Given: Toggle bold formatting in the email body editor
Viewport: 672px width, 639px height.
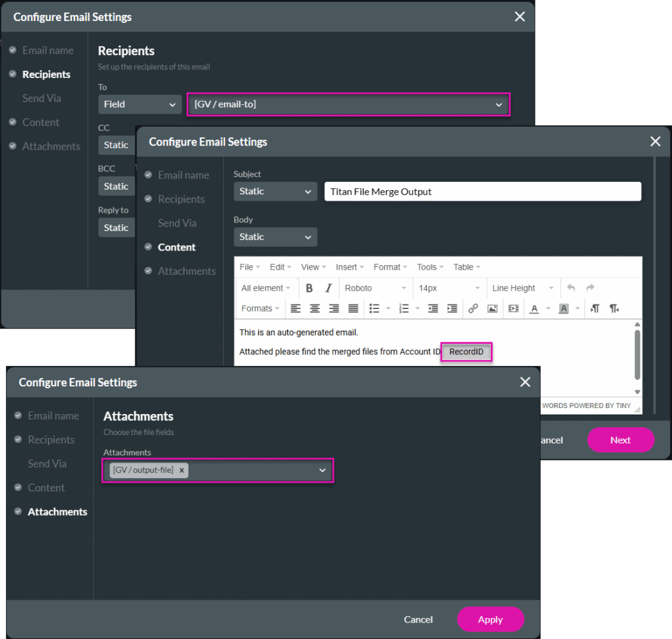Looking at the screenshot, I should [308, 288].
